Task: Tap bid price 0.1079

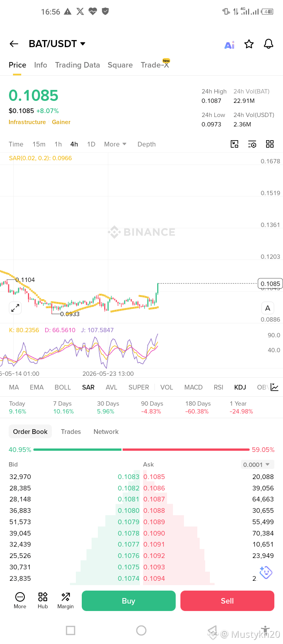Action: pyautogui.click(x=129, y=522)
